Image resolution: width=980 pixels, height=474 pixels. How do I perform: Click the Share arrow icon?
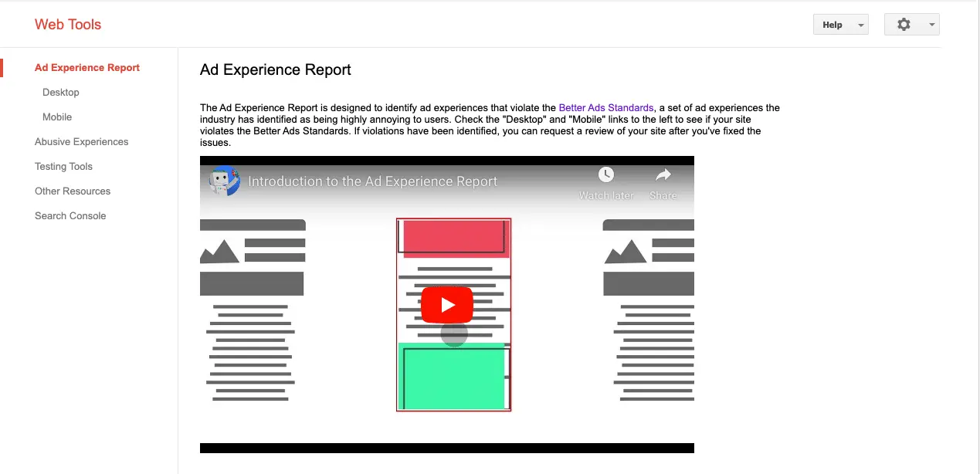tap(663, 174)
